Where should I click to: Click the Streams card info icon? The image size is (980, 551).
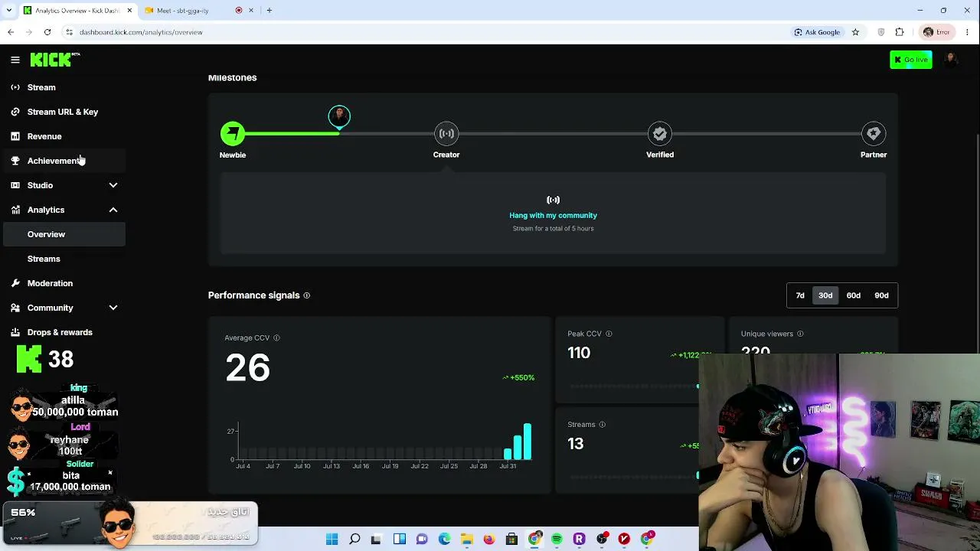603,425
